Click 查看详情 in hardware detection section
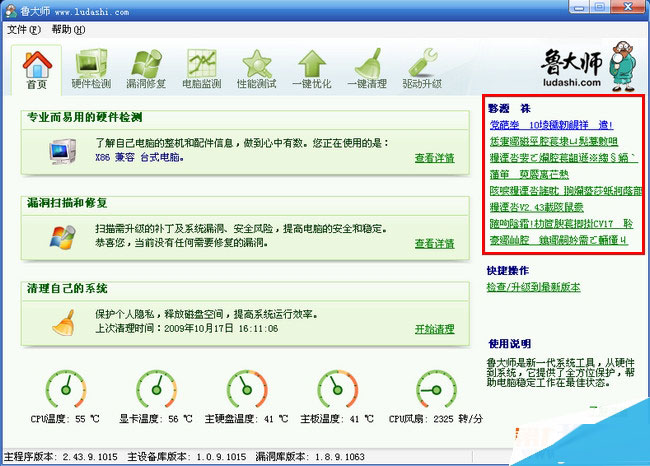 (x=434, y=158)
